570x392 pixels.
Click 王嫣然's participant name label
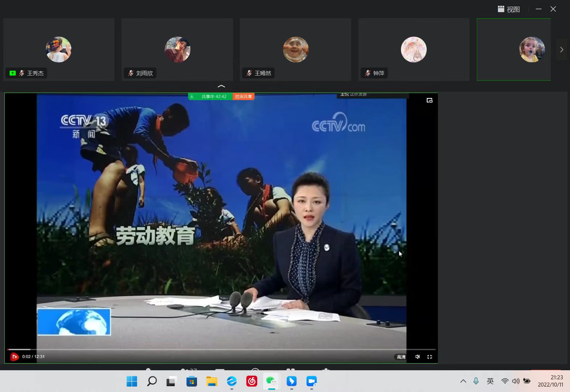tap(263, 73)
